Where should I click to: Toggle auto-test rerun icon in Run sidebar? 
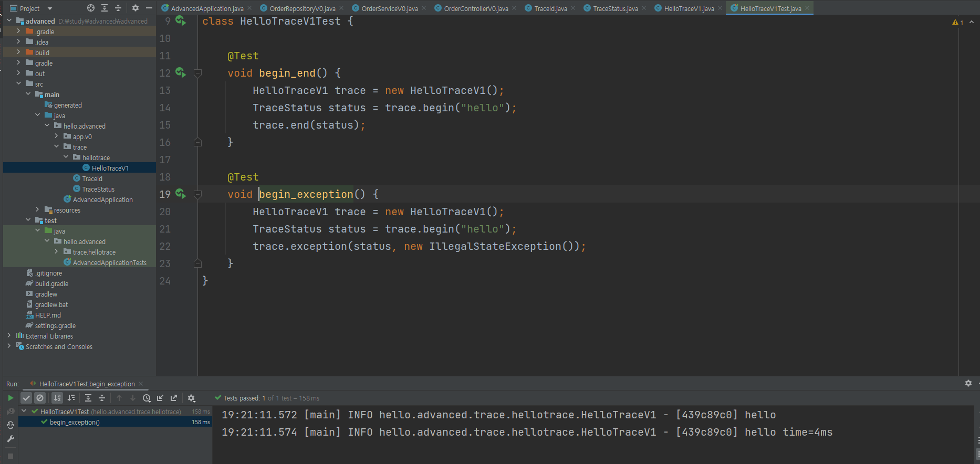11,425
